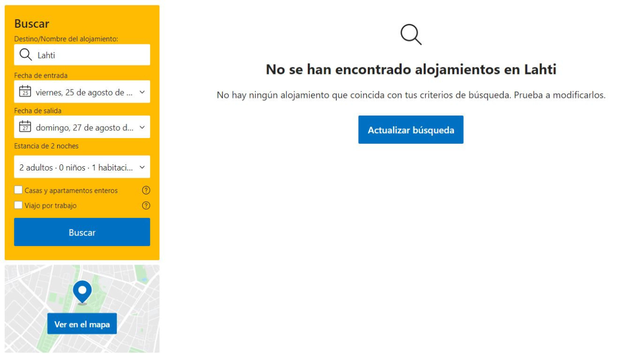Open the Fecha de entrada date selector
The width and height of the screenshot is (644, 363).
pos(83,92)
